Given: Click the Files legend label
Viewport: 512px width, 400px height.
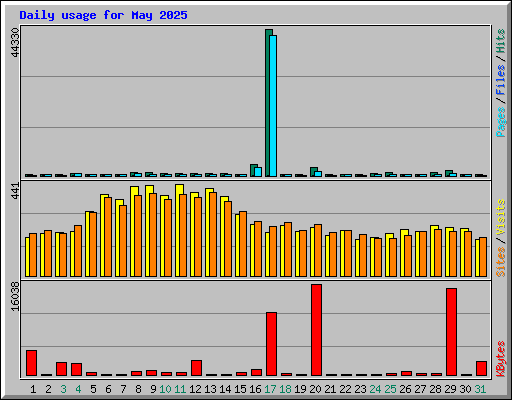Looking at the screenshot, I should [501, 80].
